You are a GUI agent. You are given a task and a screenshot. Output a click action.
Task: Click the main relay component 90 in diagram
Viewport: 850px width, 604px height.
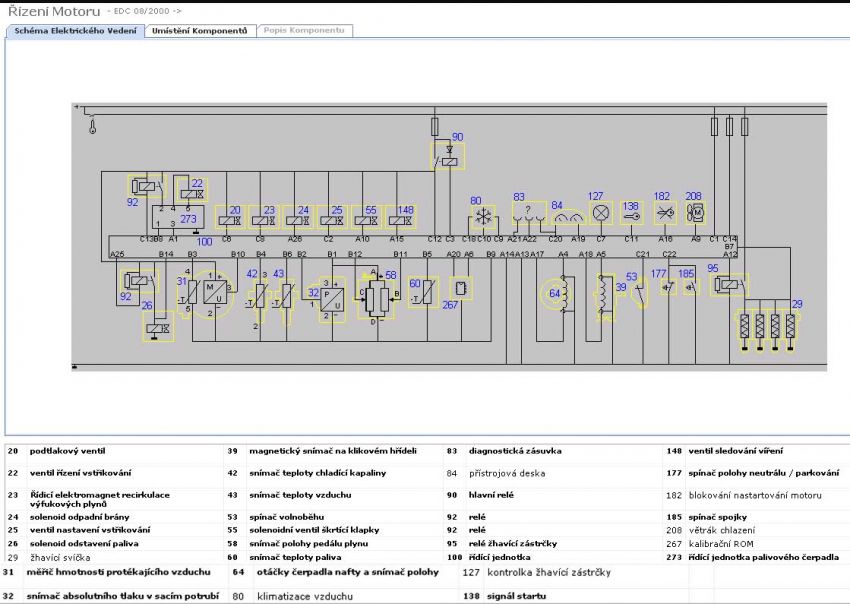pyautogui.click(x=449, y=156)
